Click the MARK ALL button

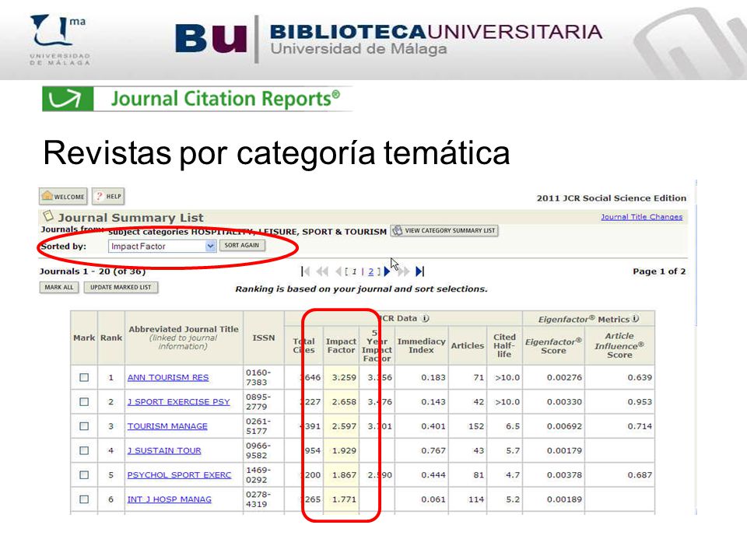[59, 288]
